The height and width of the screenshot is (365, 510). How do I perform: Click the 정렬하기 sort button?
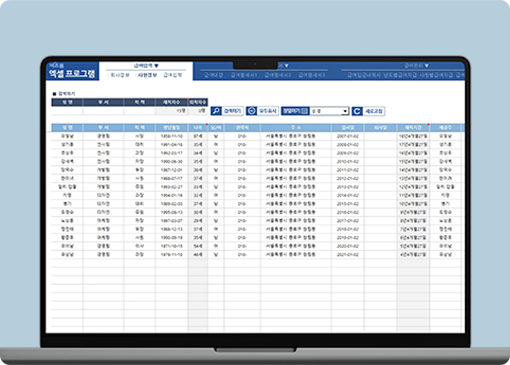pos(295,111)
